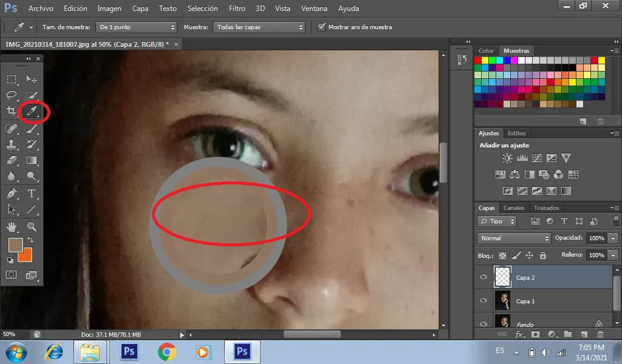Viewport: 622px width, 364px height.
Task: Select the Gradient tool
Action: click(32, 160)
